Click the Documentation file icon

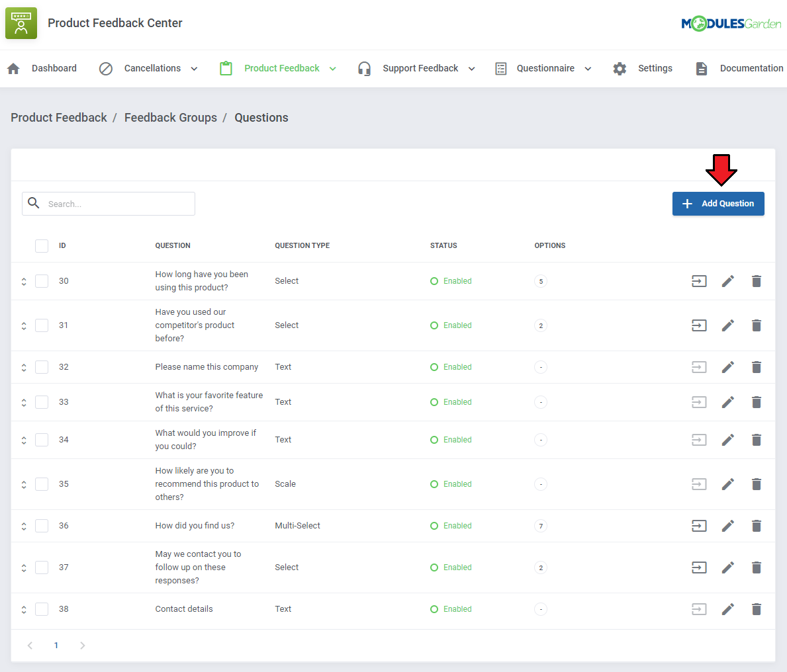(x=702, y=69)
